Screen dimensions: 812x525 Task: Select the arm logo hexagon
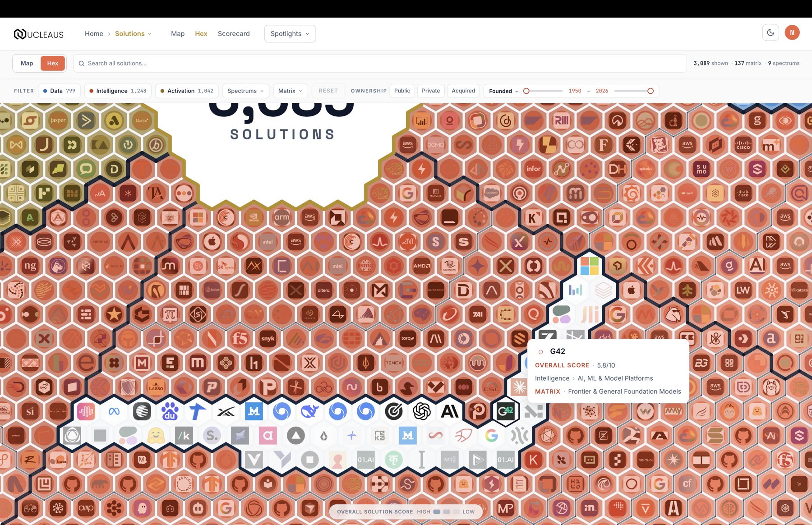tap(282, 217)
